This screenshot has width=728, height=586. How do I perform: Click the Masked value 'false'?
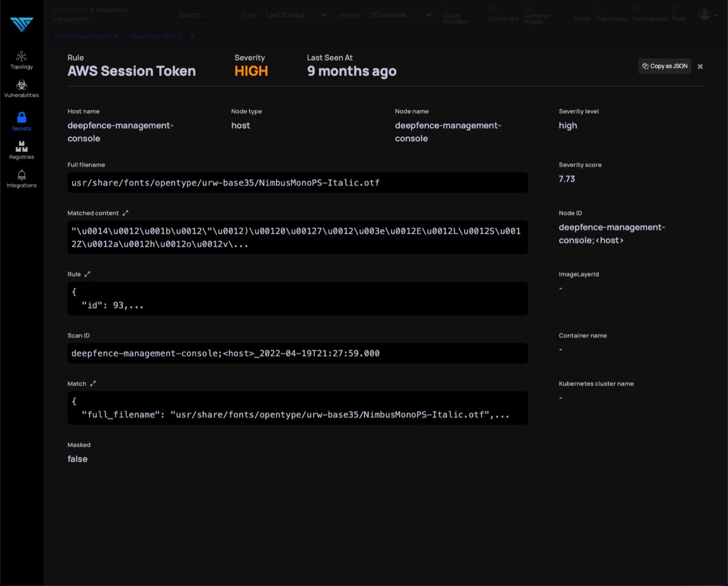78,459
